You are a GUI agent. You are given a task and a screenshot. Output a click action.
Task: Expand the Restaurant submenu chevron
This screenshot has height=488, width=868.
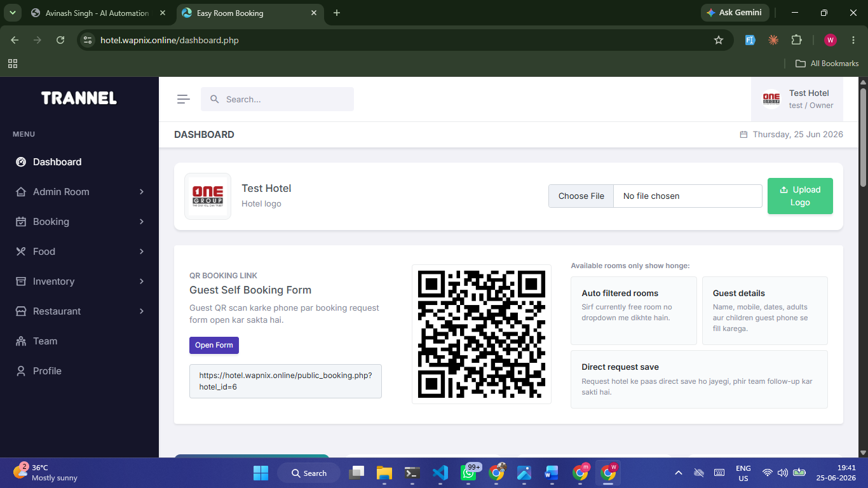(x=142, y=311)
